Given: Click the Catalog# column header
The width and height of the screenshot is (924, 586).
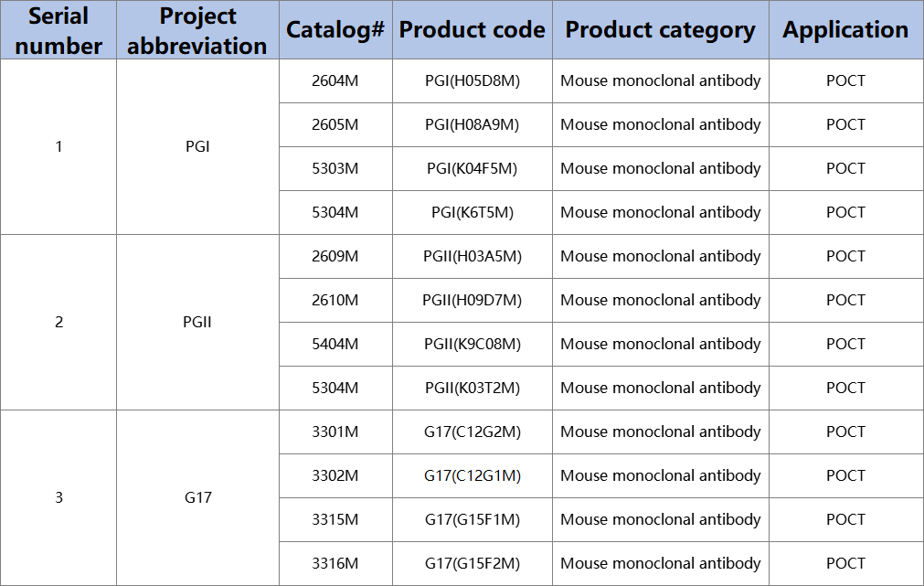Looking at the screenshot, I should coord(335,30).
